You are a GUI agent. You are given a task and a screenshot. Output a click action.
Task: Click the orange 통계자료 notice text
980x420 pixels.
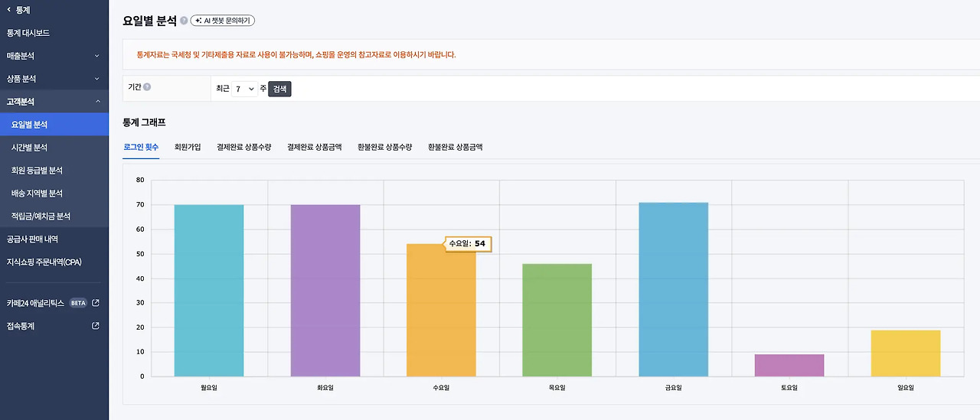[x=296, y=55]
